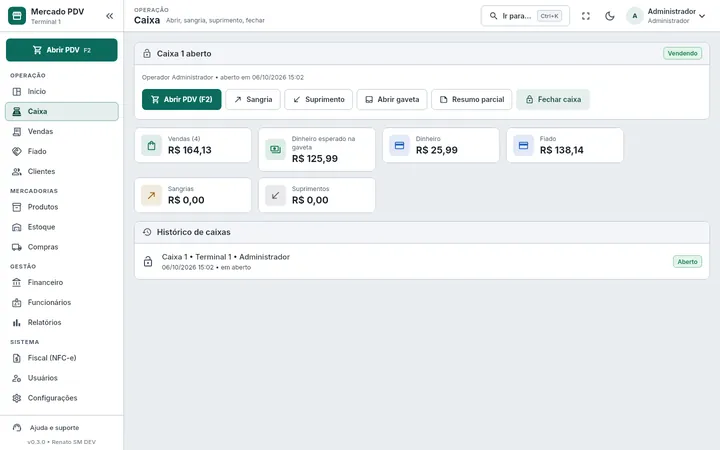Click the lock icon beside Caixa 1 aberto
This screenshot has height=450, width=720.
(x=147, y=54)
